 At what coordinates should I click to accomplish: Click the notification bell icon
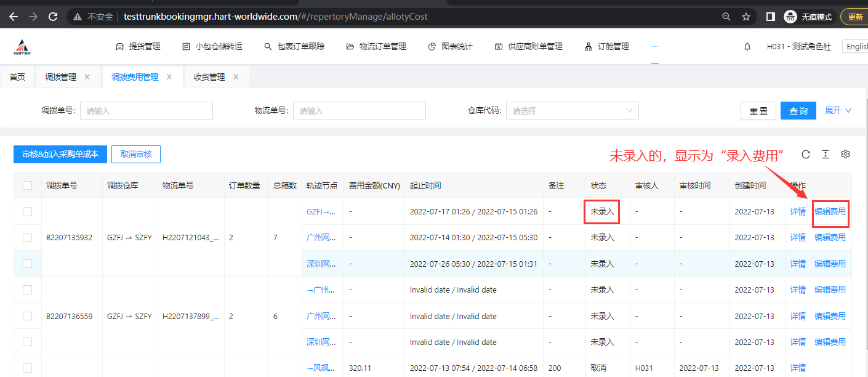747,46
